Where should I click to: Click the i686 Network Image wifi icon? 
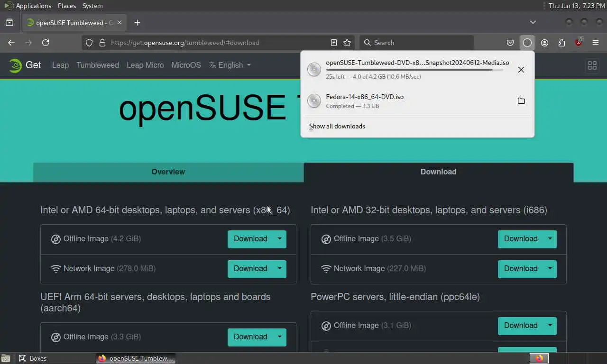click(326, 269)
